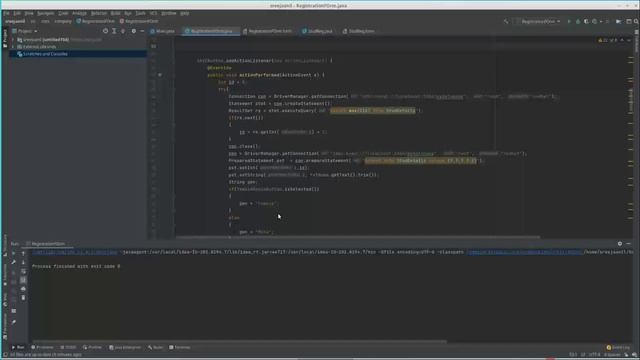The width and height of the screenshot is (640, 360).
Task: Click the warnings count indicator in editor
Action: [608, 40]
